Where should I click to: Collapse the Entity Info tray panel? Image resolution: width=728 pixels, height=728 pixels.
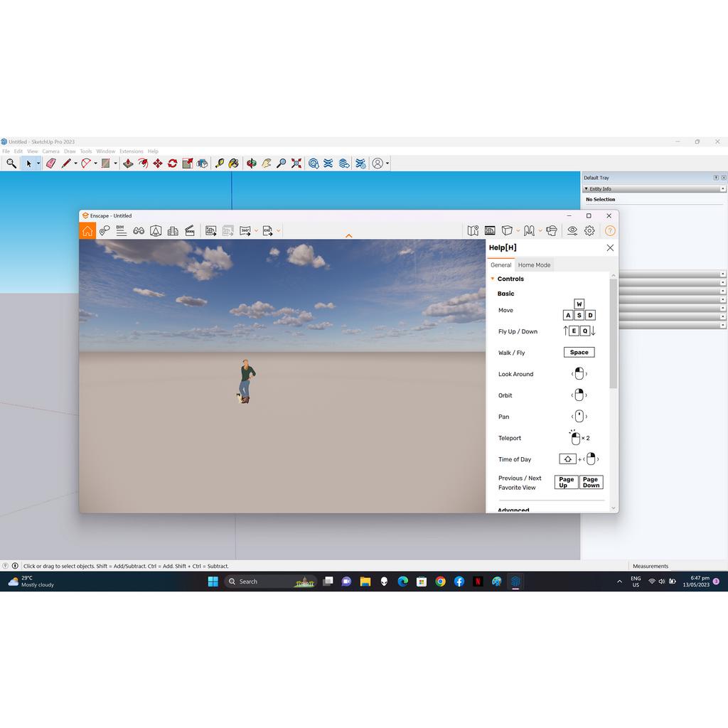click(x=587, y=189)
